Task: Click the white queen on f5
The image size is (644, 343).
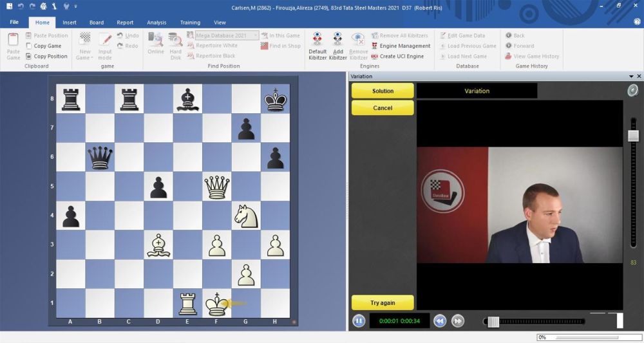Action: (217, 187)
